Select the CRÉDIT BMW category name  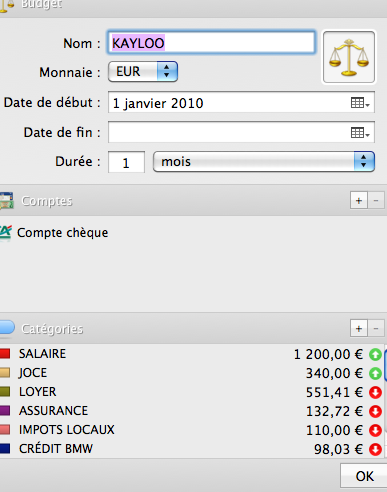point(56,449)
